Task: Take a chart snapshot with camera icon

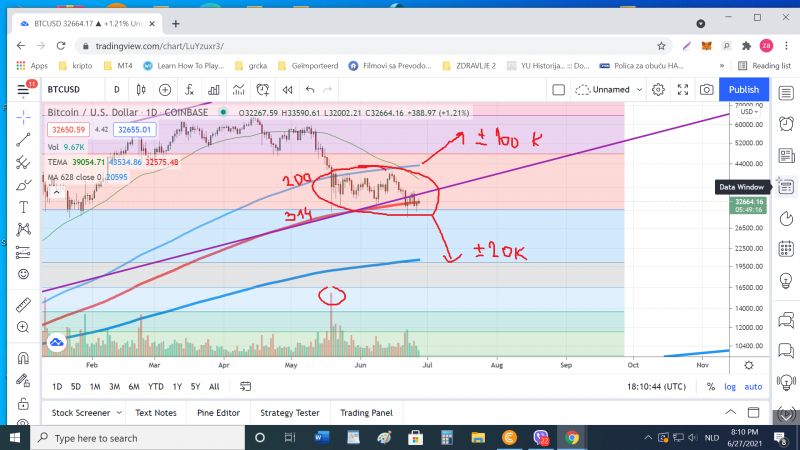Action: (707, 90)
